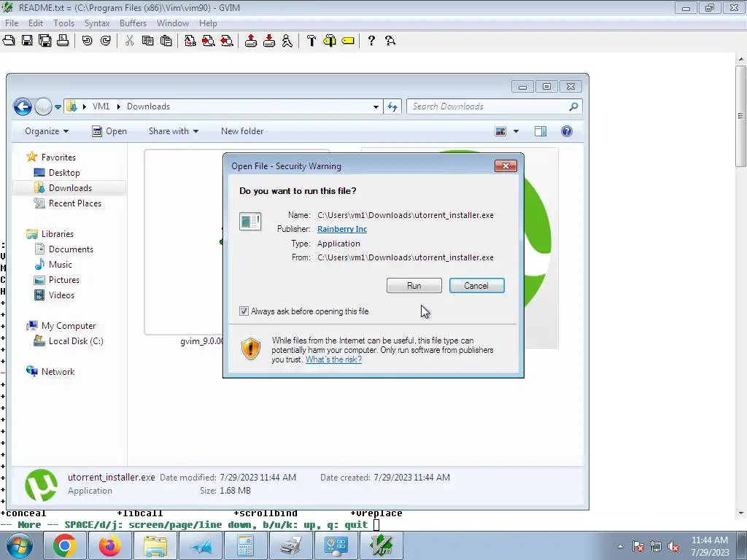
Task: Expand the recent pages arrow beside Forward
Action: point(58,107)
